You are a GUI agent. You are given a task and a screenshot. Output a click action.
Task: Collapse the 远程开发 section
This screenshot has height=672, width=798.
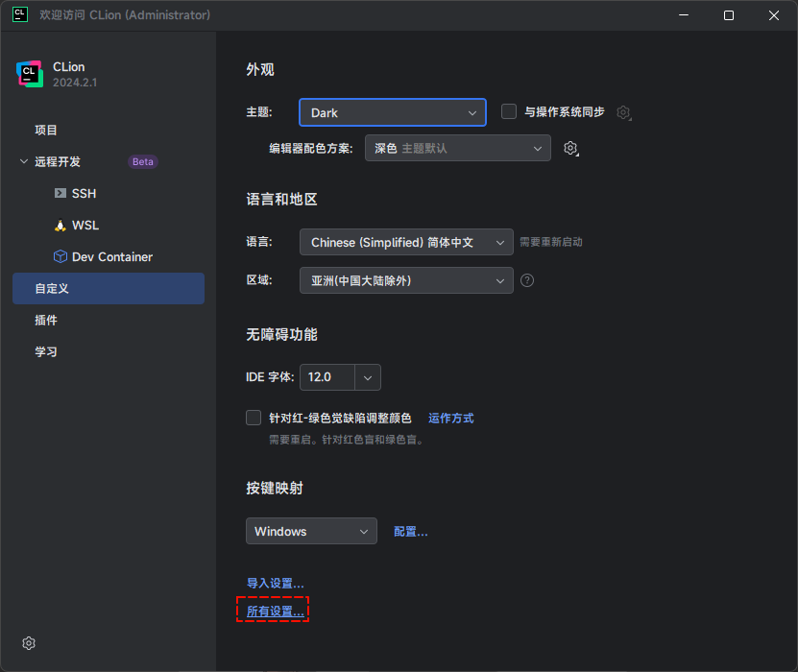22,161
